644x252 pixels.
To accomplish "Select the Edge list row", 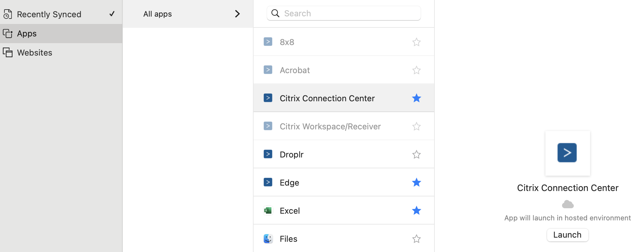I will pyautogui.click(x=344, y=182).
